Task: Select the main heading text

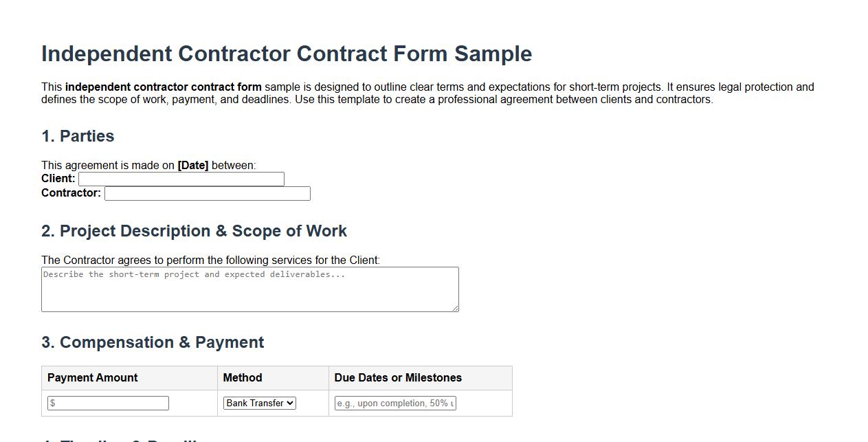Action: pyautogui.click(x=287, y=54)
